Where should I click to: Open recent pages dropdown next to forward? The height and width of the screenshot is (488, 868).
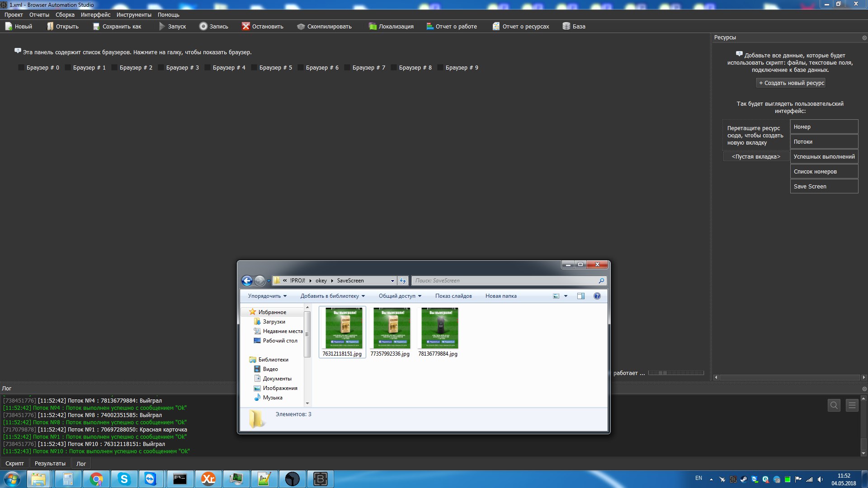(269, 281)
